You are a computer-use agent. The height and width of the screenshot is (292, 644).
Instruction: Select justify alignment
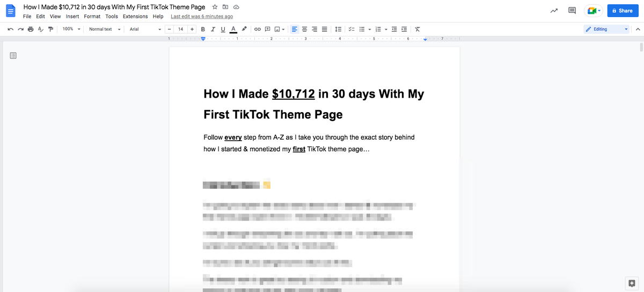(x=324, y=29)
